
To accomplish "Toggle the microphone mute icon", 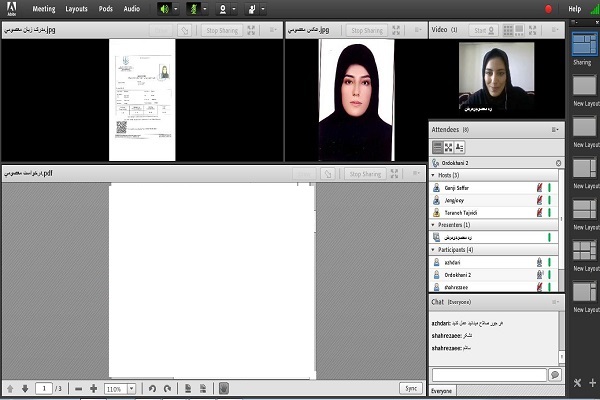I will click(194, 9).
